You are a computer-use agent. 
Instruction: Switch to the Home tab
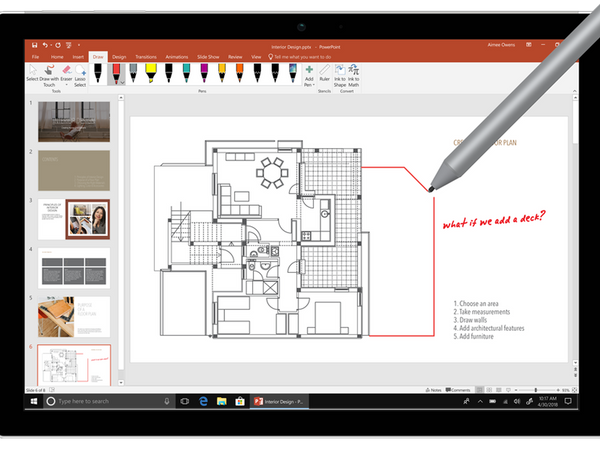(x=57, y=57)
